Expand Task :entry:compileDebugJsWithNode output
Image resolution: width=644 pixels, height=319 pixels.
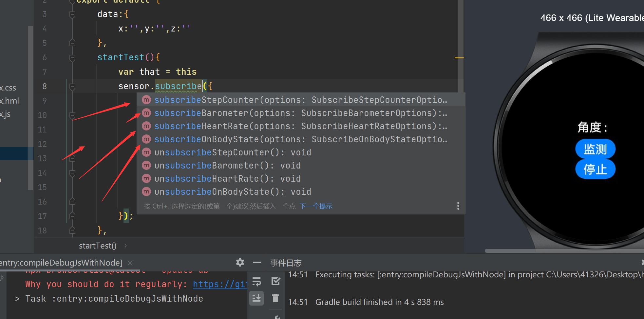(17, 299)
